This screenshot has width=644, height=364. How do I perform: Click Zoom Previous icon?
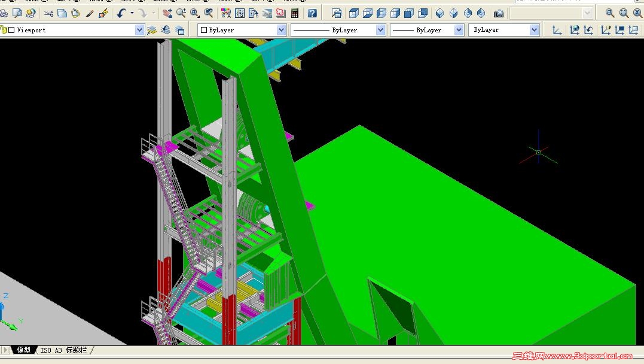coord(208,14)
